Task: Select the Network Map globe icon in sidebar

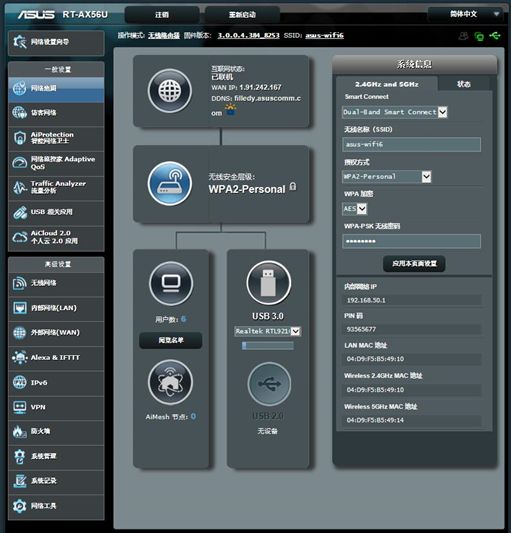Action: (19, 88)
